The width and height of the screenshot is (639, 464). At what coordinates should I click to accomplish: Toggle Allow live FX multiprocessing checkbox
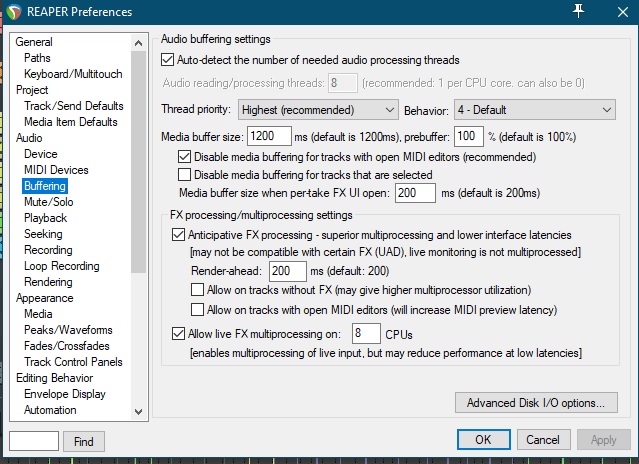click(178, 334)
